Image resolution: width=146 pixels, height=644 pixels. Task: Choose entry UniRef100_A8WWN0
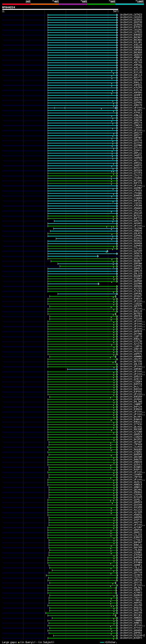coord(131,357)
